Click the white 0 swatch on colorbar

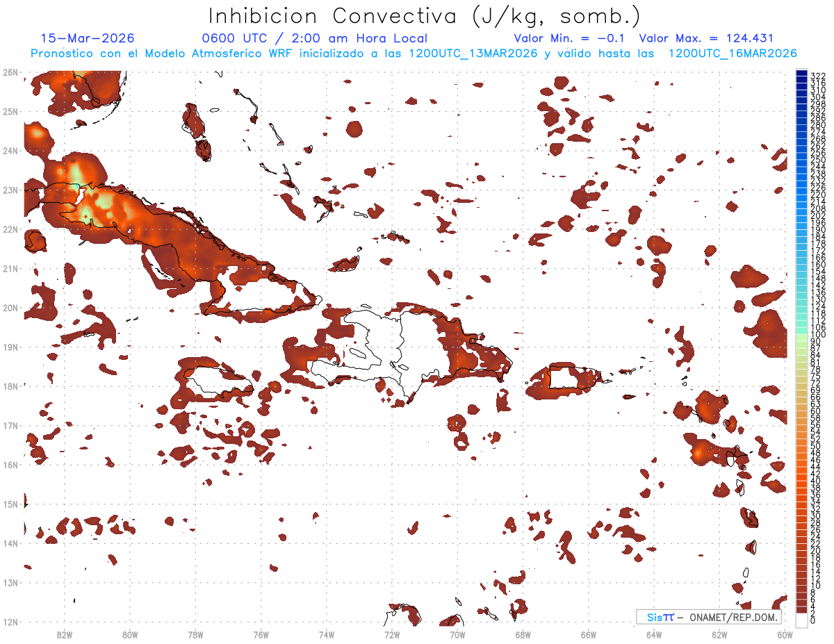click(x=801, y=619)
